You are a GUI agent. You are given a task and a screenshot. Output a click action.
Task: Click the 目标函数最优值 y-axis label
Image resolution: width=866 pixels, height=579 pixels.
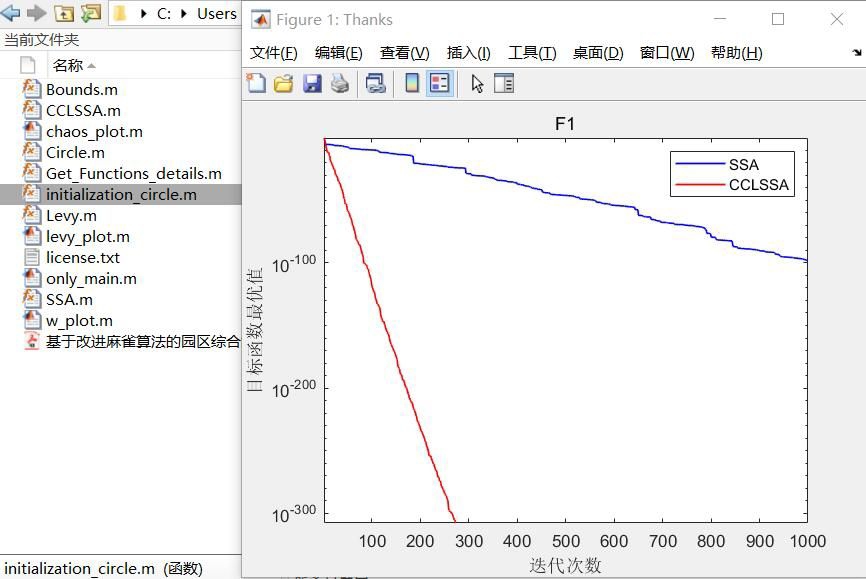[x=255, y=329]
